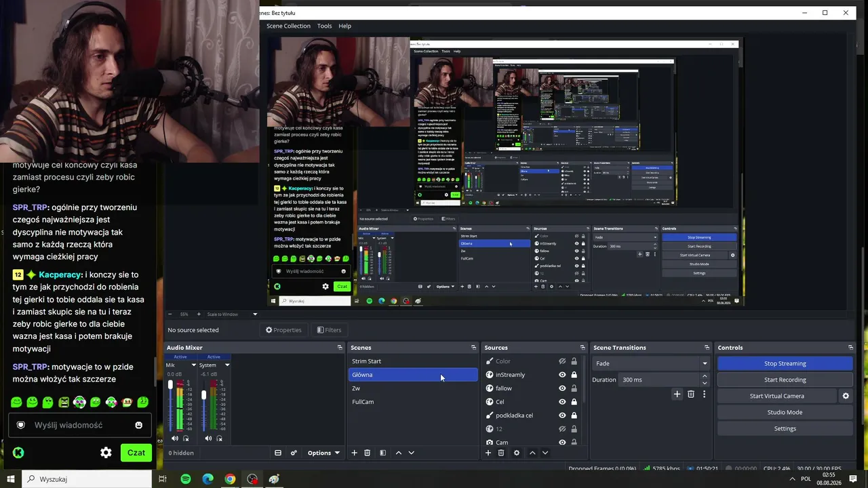The width and height of the screenshot is (868, 488).
Task: Hide the Cel source
Action: point(562,402)
